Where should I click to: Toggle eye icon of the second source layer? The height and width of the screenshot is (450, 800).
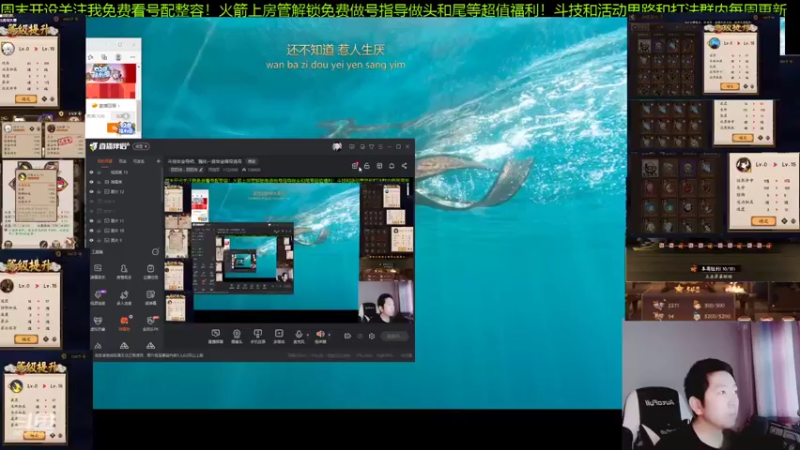(x=92, y=182)
